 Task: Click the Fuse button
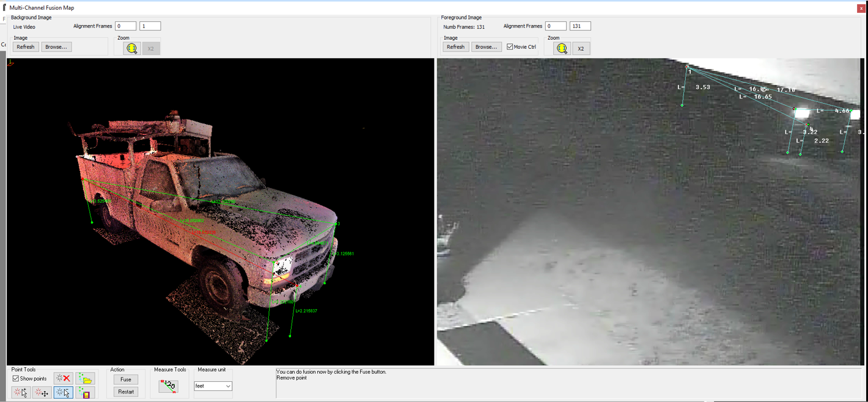pos(126,379)
